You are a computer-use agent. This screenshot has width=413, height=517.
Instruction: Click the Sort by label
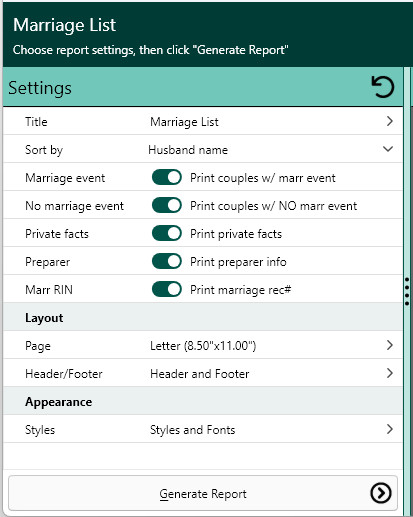[44, 150]
